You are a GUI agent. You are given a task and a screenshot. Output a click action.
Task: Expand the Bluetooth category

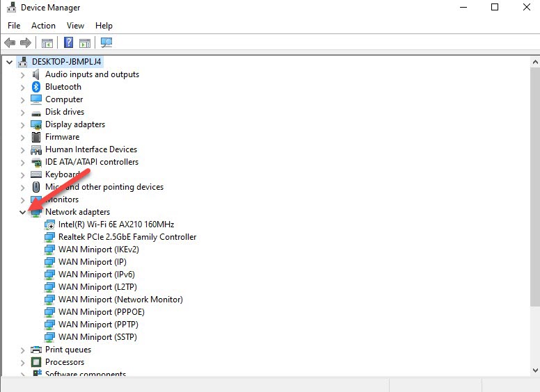coord(23,88)
